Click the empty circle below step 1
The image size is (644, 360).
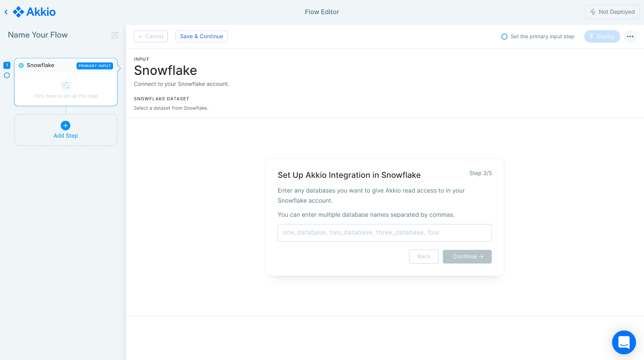click(x=7, y=75)
